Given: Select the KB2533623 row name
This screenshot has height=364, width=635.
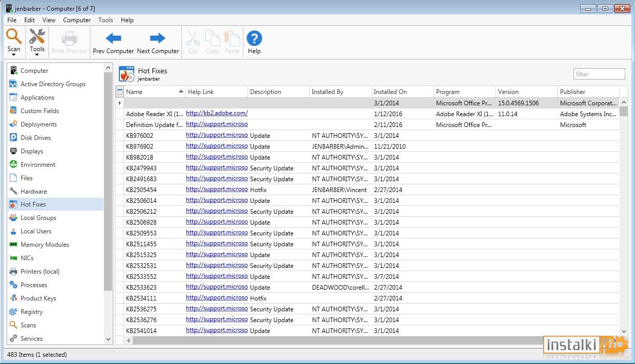Looking at the screenshot, I should pos(141,288).
